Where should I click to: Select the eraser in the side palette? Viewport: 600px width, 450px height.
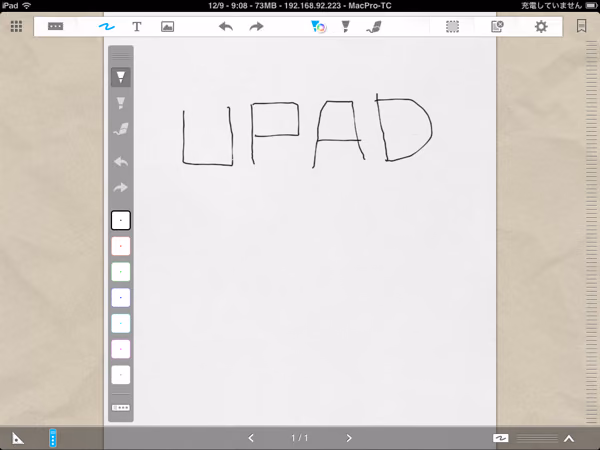[x=121, y=129]
